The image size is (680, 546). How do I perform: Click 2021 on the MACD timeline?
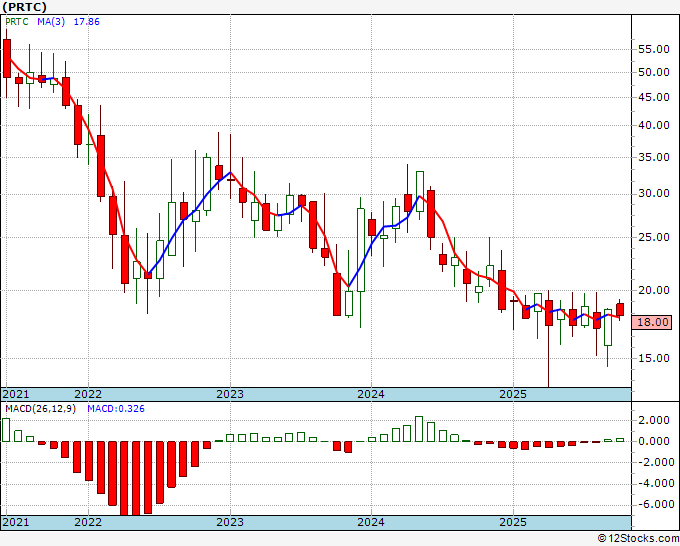[x=16, y=522]
